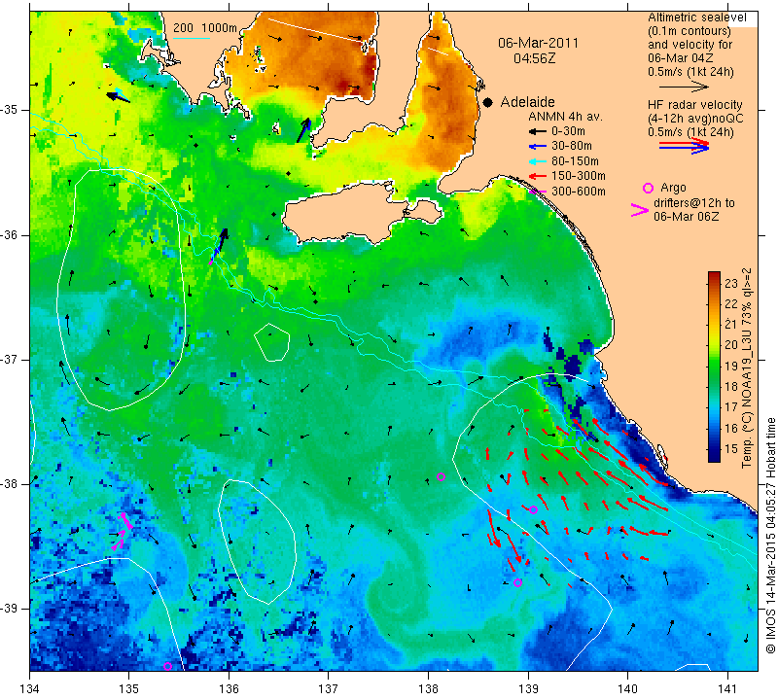Click the Argo float marker near 139E, 38.8S
This screenshot has height=700, width=778.
click(x=517, y=582)
